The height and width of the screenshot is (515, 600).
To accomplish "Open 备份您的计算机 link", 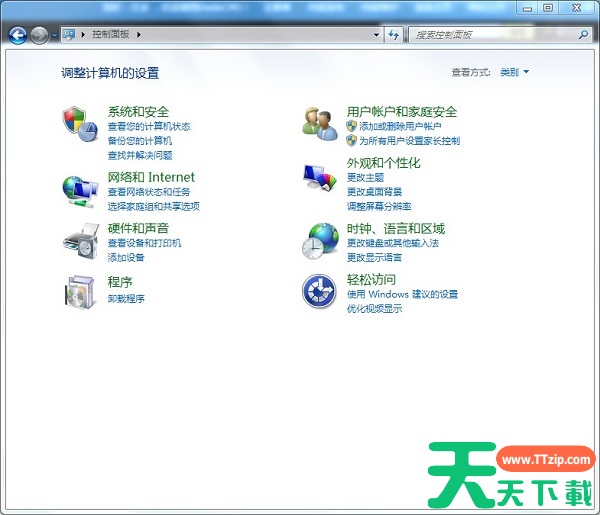I will [x=140, y=141].
